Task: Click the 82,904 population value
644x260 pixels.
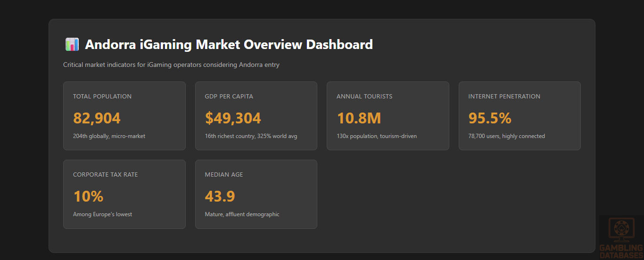Action: click(x=97, y=118)
